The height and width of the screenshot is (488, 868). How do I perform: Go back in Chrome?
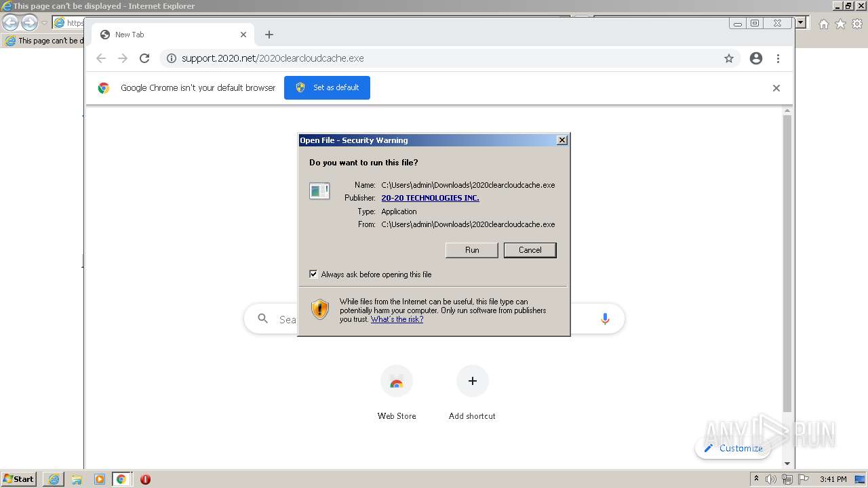[x=101, y=58]
